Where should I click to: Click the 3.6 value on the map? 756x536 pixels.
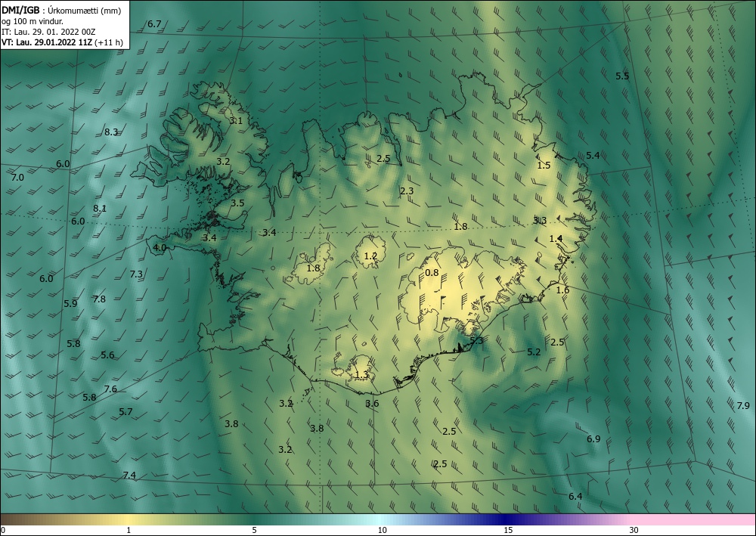click(x=372, y=404)
